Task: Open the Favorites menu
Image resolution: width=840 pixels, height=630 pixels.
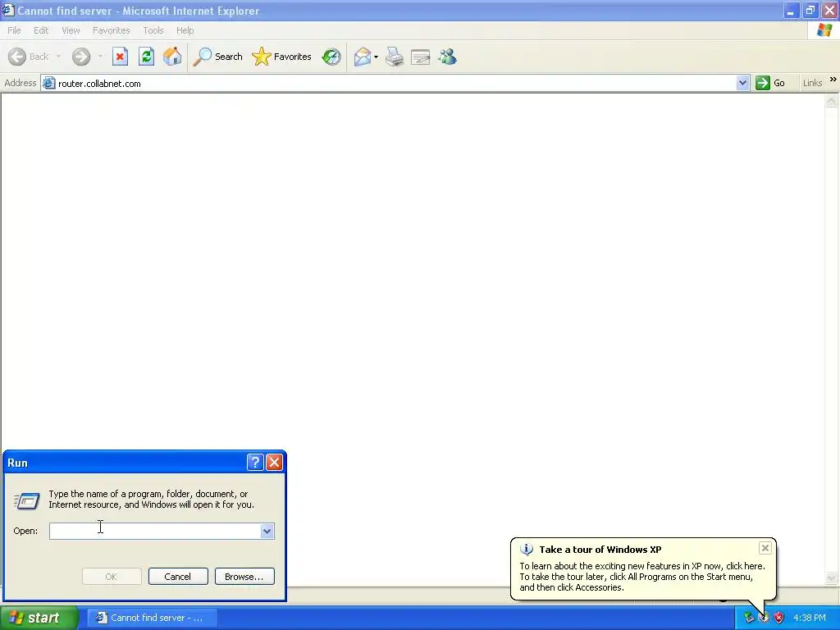Action: point(112,30)
